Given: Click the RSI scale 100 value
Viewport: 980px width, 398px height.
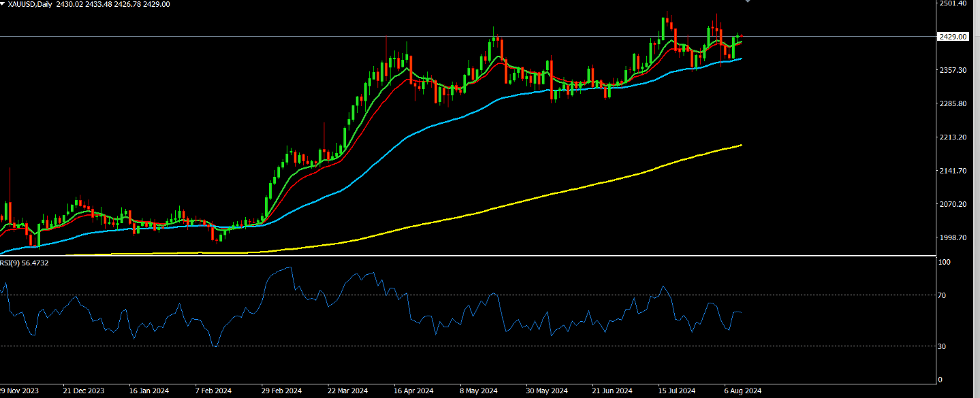Looking at the screenshot, I should pyautogui.click(x=944, y=262).
